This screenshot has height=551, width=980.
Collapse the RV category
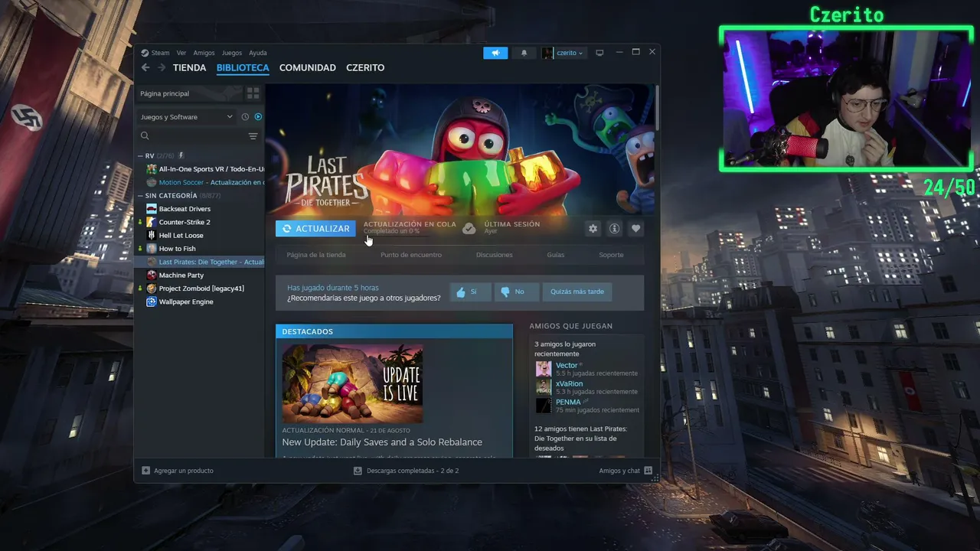[x=141, y=156]
